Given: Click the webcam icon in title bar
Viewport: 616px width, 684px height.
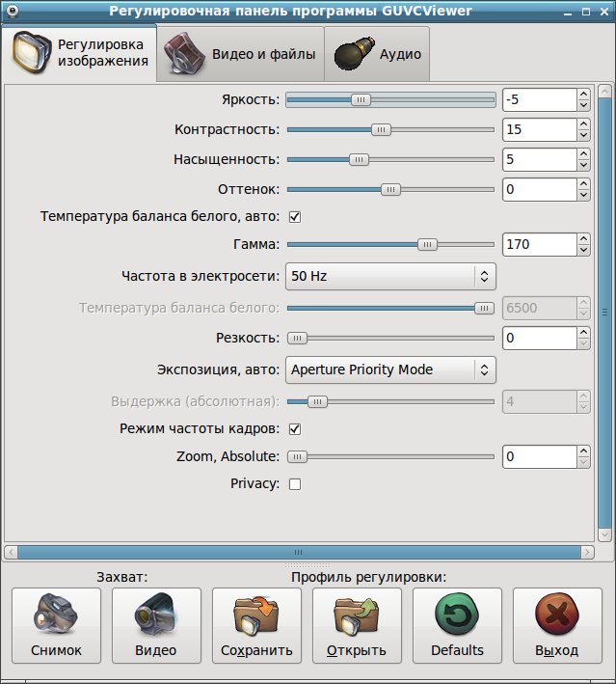Looking at the screenshot, I should pos(13,11).
